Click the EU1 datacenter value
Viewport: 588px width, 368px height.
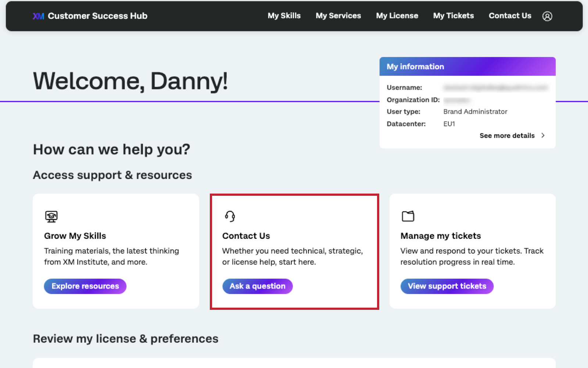pos(449,124)
